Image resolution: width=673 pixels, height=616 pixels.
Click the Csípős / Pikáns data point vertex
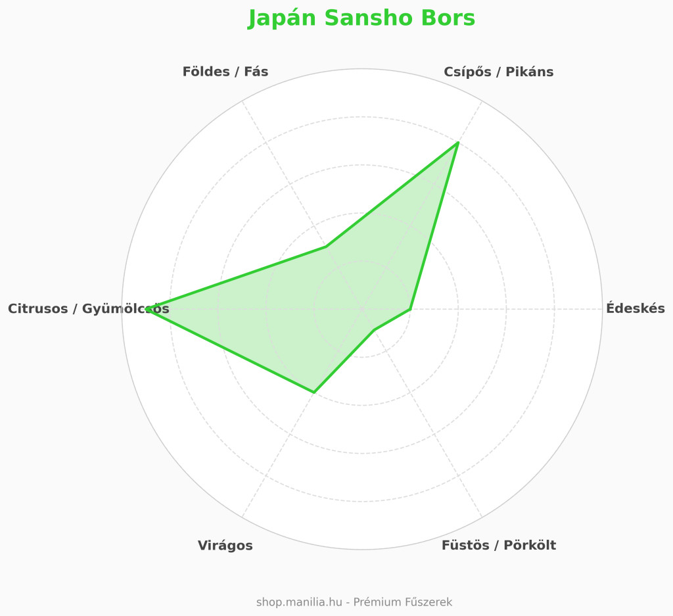457,143
